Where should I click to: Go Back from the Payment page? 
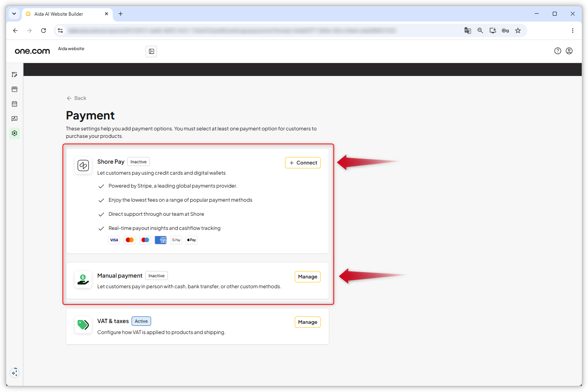[x=76, y=98]
